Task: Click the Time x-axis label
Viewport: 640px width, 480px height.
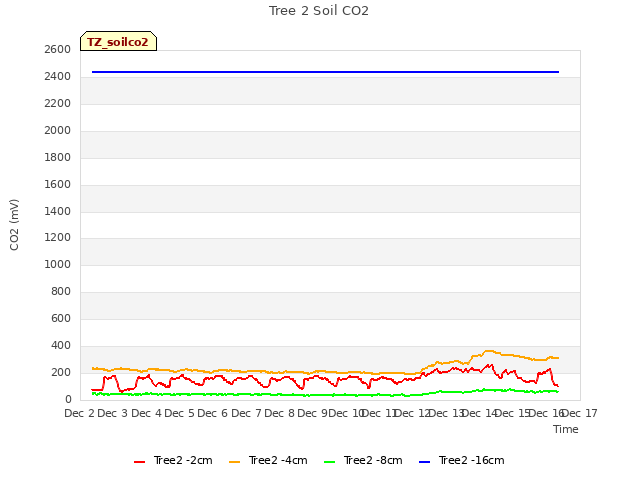Action: tap(566, 429)
